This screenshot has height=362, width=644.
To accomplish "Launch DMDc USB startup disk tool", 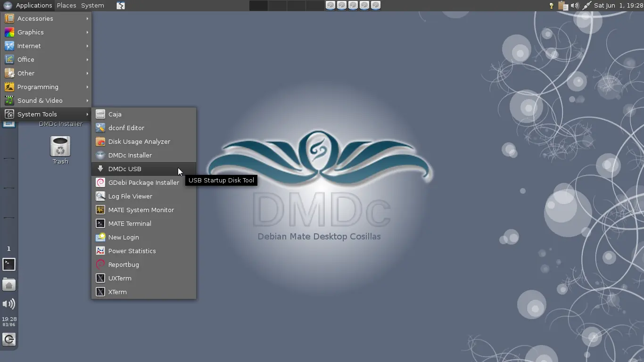I will (x=144, y=169).
